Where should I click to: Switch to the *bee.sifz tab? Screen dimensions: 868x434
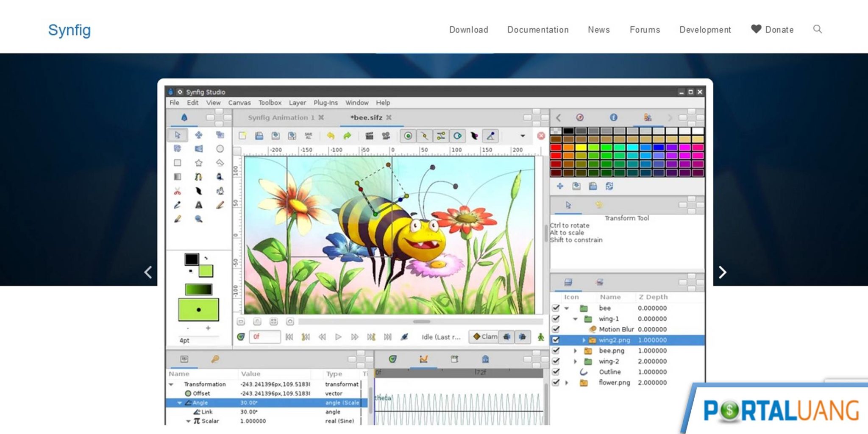(371, 118)
